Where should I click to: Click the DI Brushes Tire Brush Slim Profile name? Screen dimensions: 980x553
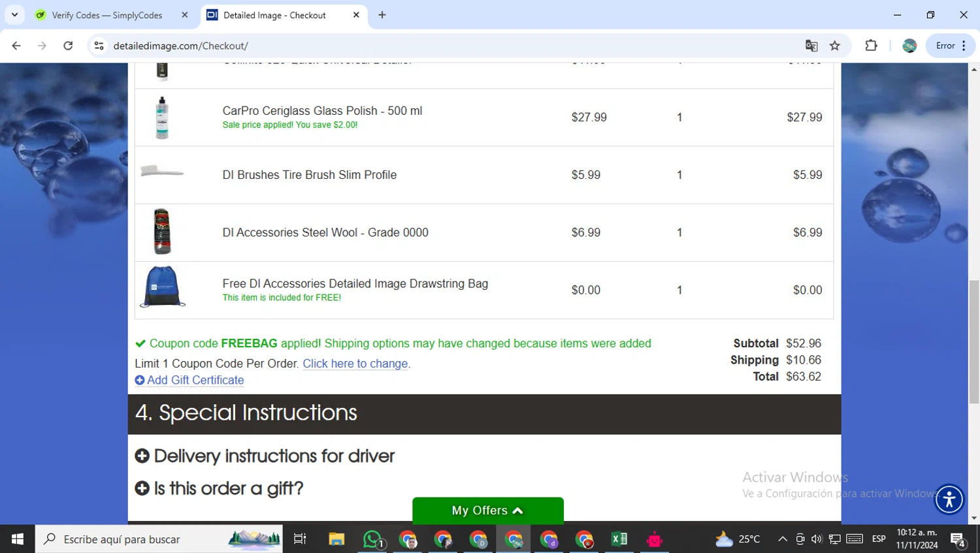click(x=309, y=175)
